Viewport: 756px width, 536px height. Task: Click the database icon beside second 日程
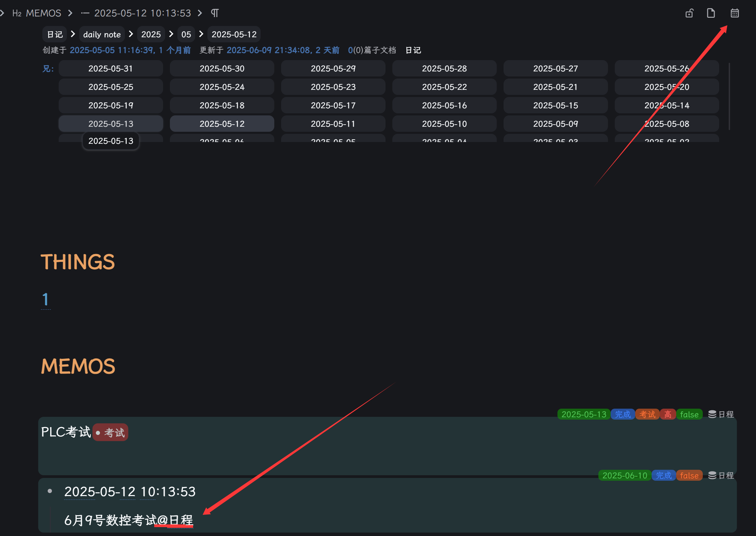pyautogui.click(x=712, y=475)
